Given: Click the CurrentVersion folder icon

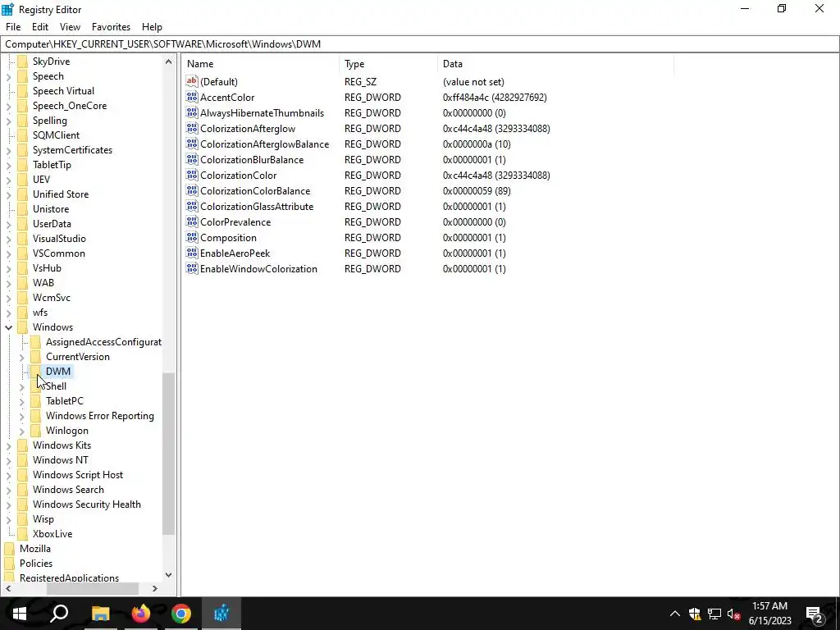Looking at the screenshot, I should pos(35,356).
